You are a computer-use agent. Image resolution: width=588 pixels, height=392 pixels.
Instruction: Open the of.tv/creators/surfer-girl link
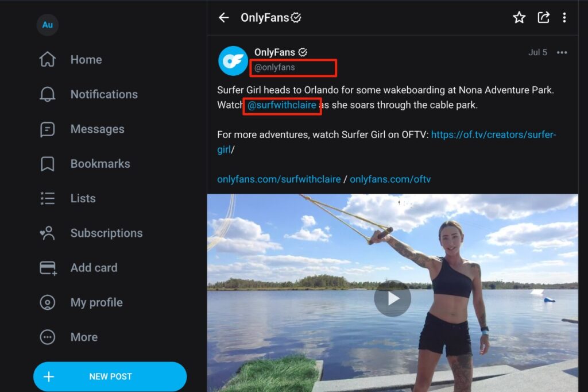493,135
